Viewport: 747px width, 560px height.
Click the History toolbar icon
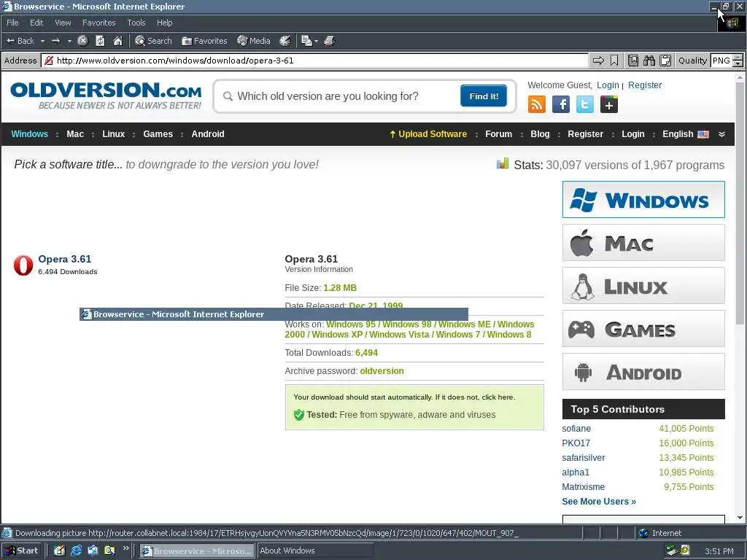[285, 41]
